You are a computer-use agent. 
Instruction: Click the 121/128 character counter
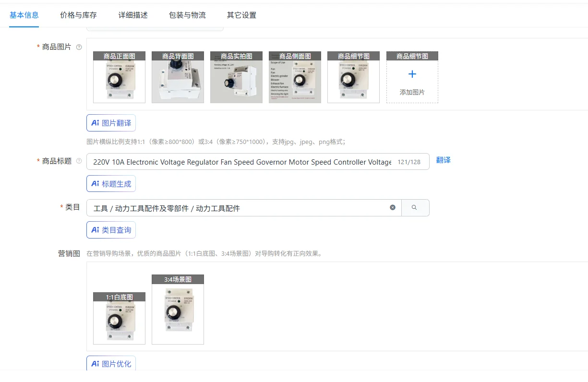point(409,162)
